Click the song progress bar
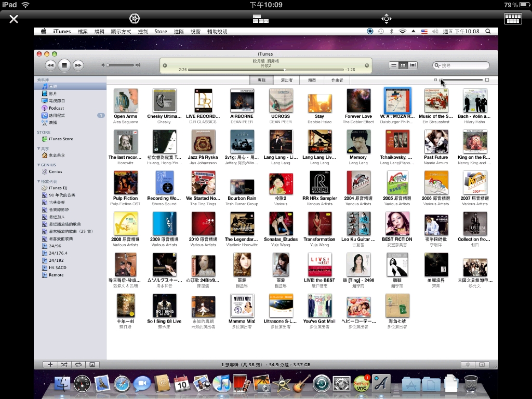Image resolution: width=532 pixels, height=399 pixels. [265, 70]
